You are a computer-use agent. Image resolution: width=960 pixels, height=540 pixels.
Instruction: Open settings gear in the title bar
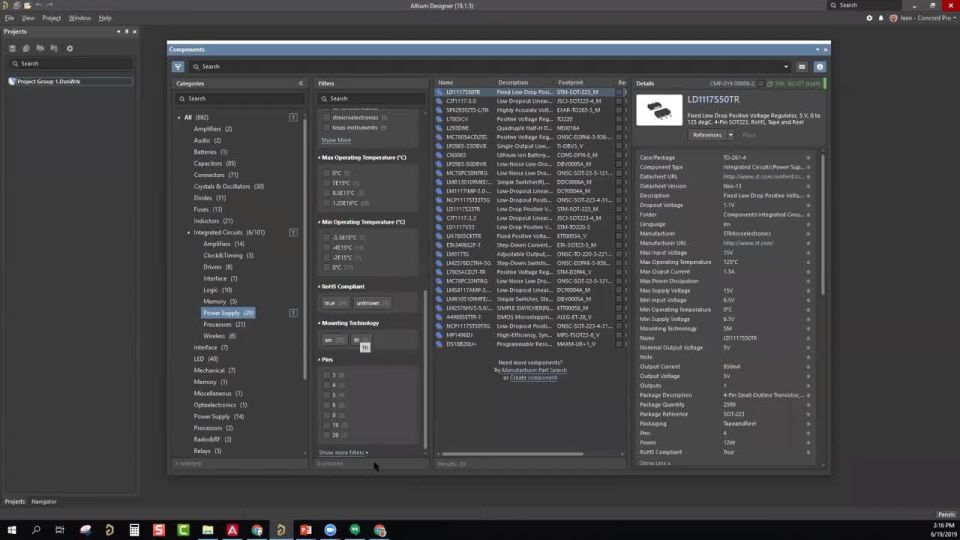click(x=869, y=18)
